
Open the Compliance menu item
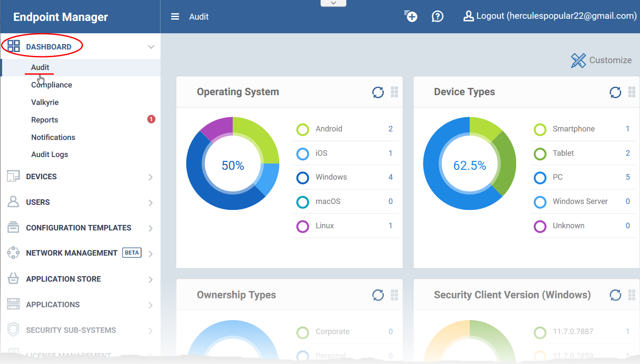pos(51,84)
